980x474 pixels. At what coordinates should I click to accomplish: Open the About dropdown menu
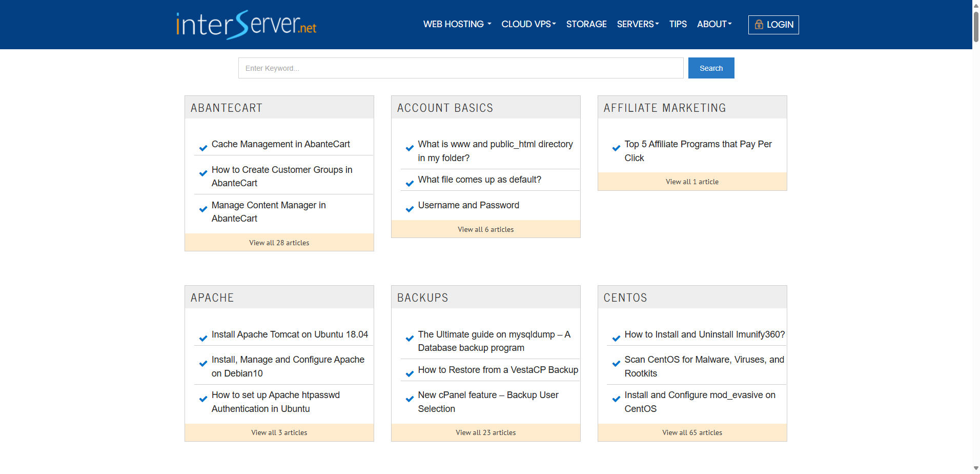pos(714,24)
